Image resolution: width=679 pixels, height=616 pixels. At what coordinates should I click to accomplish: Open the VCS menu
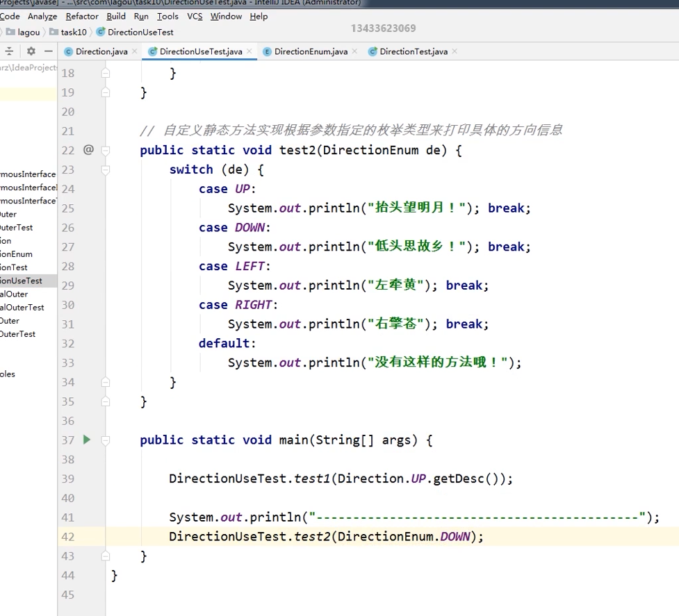point(195,17)
